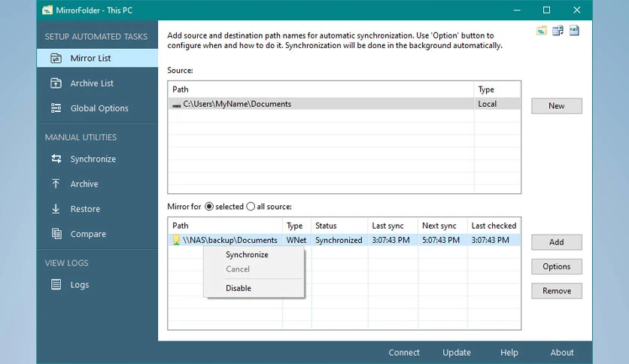The image size is (629, 364).
Task: Open Mirror List in the sidebar
Action: coord(97,58)
